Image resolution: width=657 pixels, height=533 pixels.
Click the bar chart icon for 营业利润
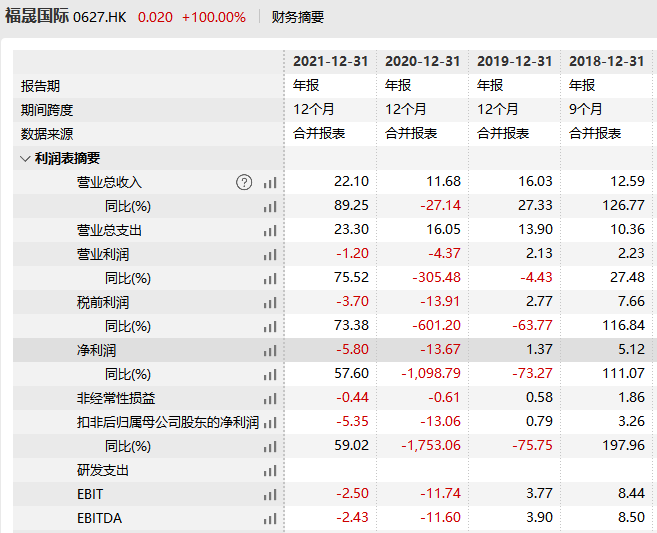(270, 255)
